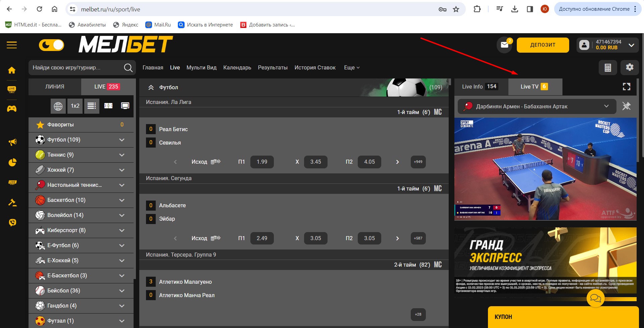Toggle the video stream filter icon
Image resolution: width=644 pixels, height=328 pixels.
[x=125, y=106]
